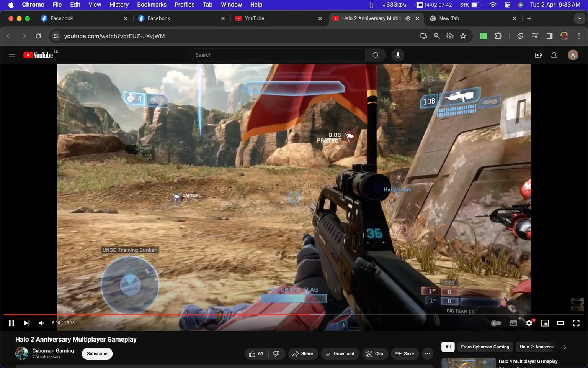Open Cyboman Gaming channel name

click(53, 350)
